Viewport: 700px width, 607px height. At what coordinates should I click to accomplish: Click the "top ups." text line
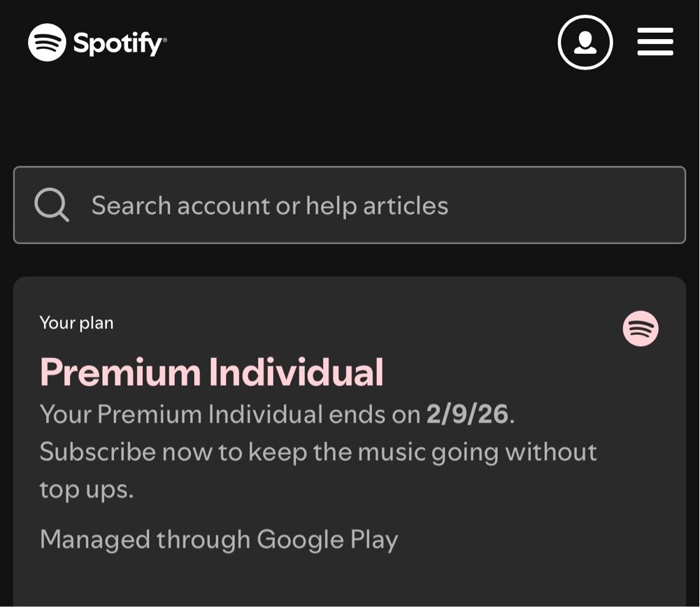coord(87,490)
